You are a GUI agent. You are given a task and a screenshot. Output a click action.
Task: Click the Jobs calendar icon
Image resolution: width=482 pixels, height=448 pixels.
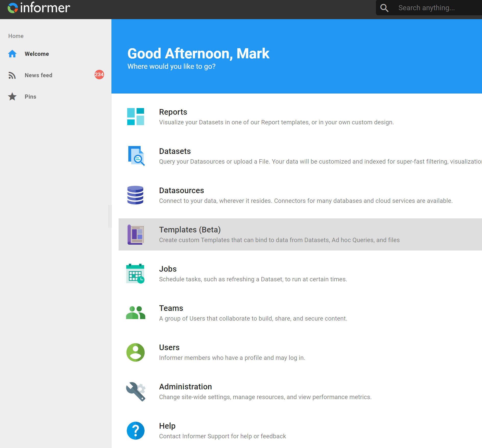135,274
